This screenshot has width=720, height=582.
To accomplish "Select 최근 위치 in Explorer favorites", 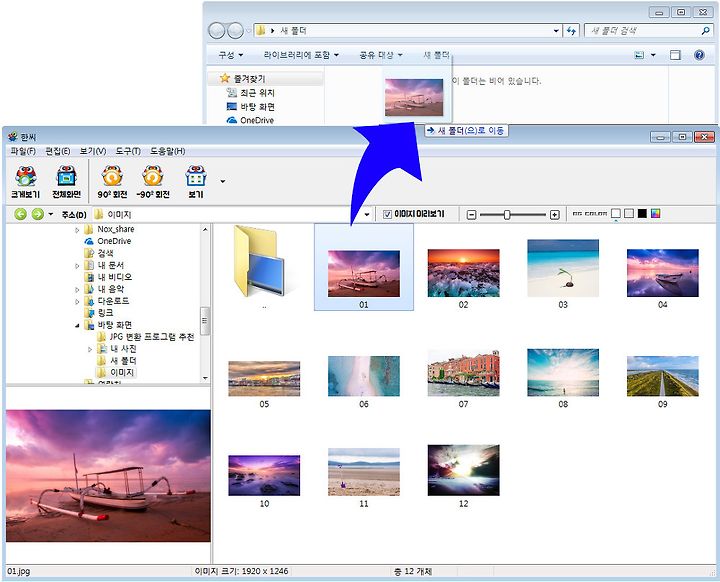I will click(x=251, y=93).
